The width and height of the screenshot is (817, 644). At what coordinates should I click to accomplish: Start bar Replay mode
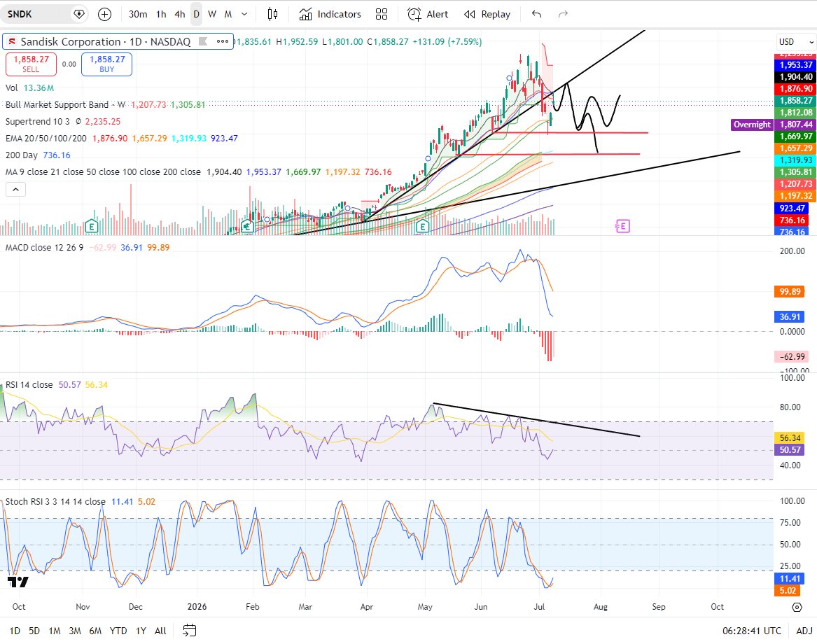pos(487,14)
